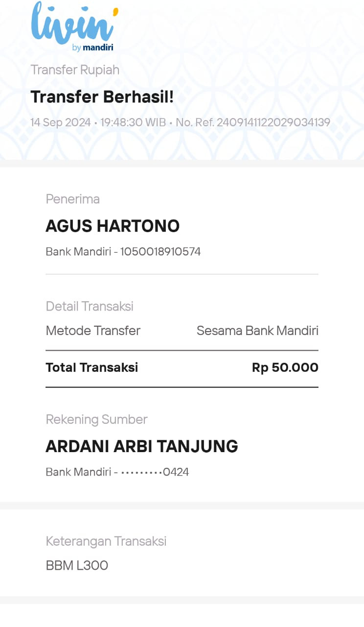Click the 'Penerima' section label

tap(72, 199)
